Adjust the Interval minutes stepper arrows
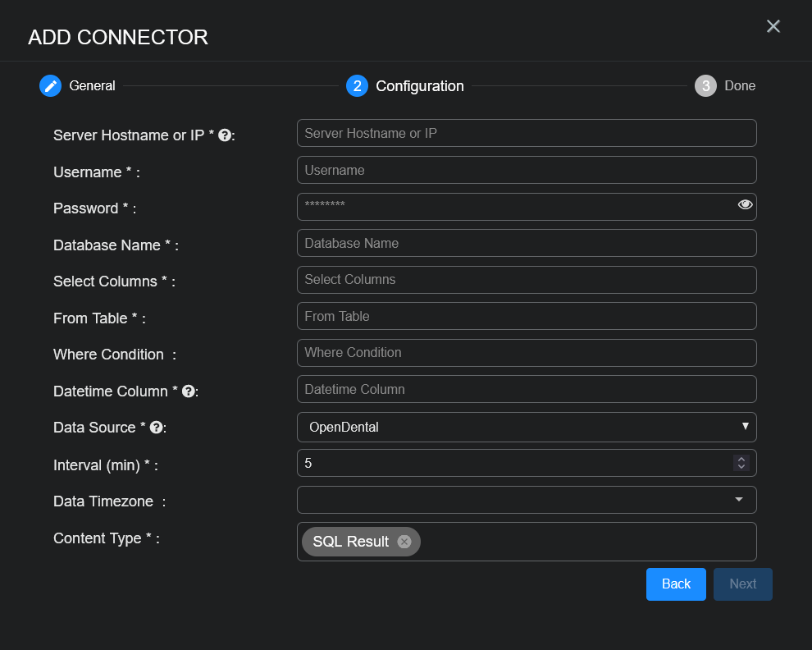This screenshot has height=650, width=812. (741, 463)
